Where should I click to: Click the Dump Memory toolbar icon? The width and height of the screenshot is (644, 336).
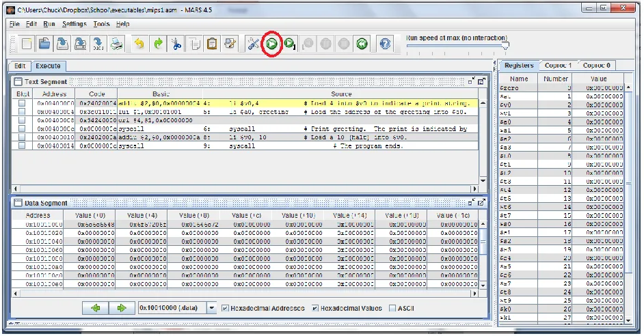click(x=98, y=44)
